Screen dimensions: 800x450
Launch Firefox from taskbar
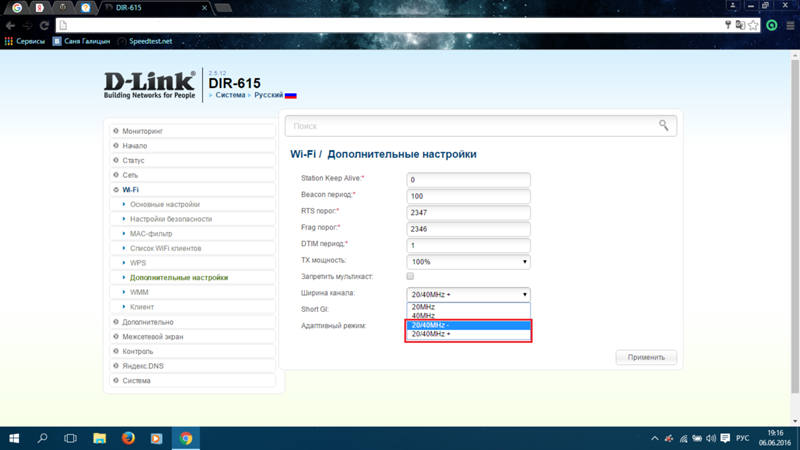[128, 438]
